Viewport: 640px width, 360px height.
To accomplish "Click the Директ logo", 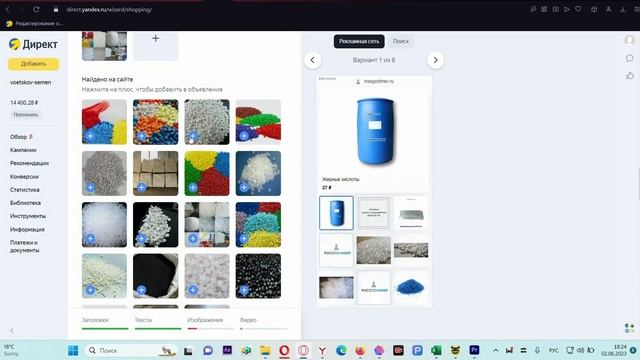I will click(x=33, y=44).
